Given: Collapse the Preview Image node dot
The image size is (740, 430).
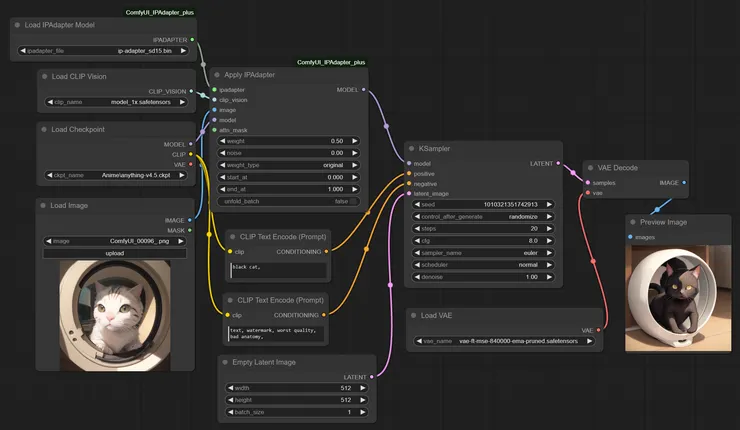Looking at the screenshot, I should click(633, 222).
